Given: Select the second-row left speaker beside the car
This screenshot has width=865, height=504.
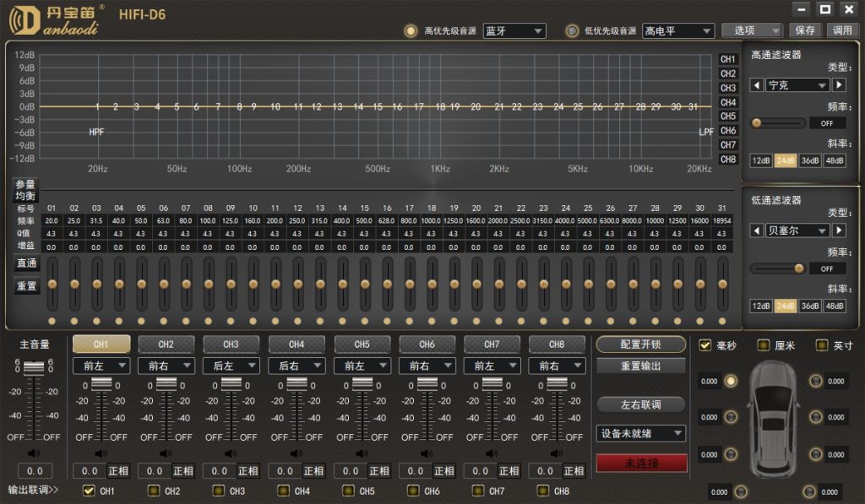Looking at the screenshot, I should [731, 417].
